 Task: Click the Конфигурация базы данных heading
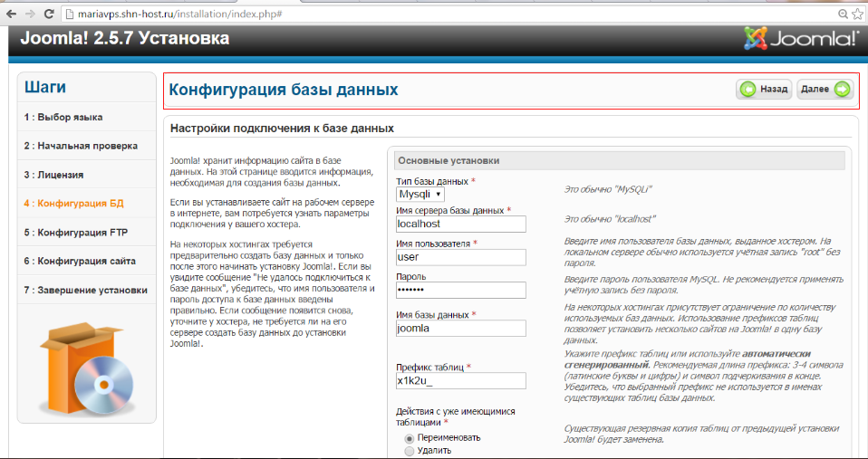(283, 90)
